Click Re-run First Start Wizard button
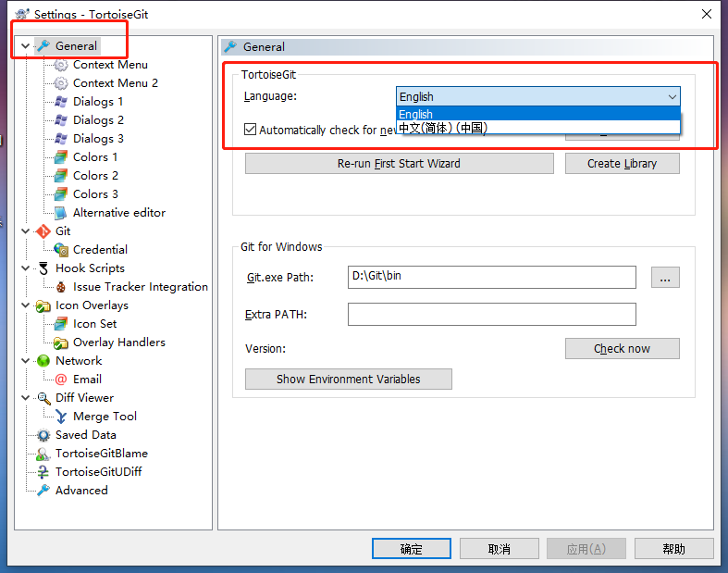This screenshot has height=573, width=728. (x=400, y=164)
